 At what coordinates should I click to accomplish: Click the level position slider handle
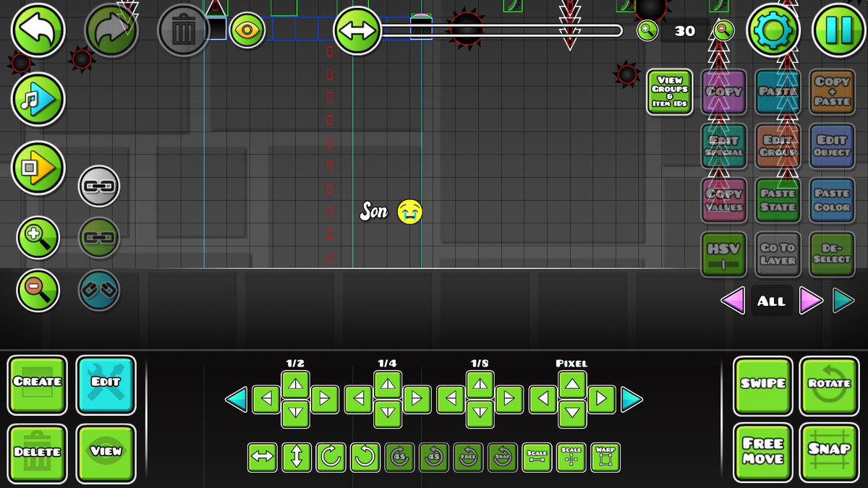[357, 30]
